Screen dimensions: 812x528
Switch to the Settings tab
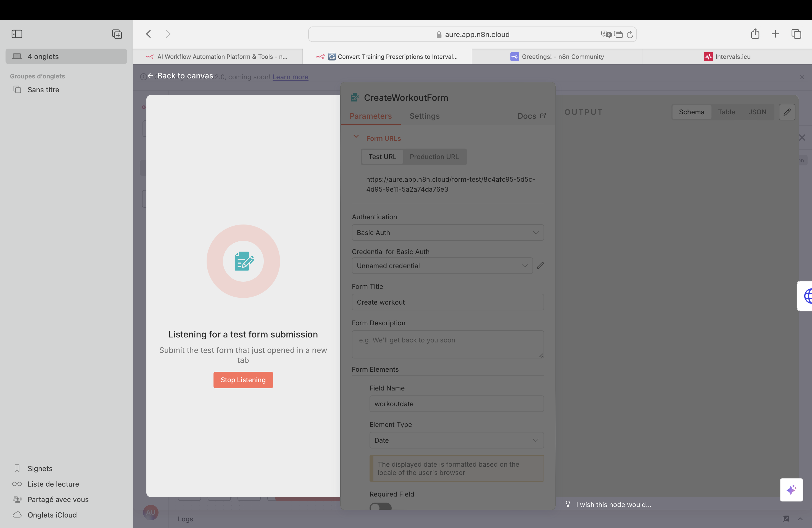click(424, 116)
